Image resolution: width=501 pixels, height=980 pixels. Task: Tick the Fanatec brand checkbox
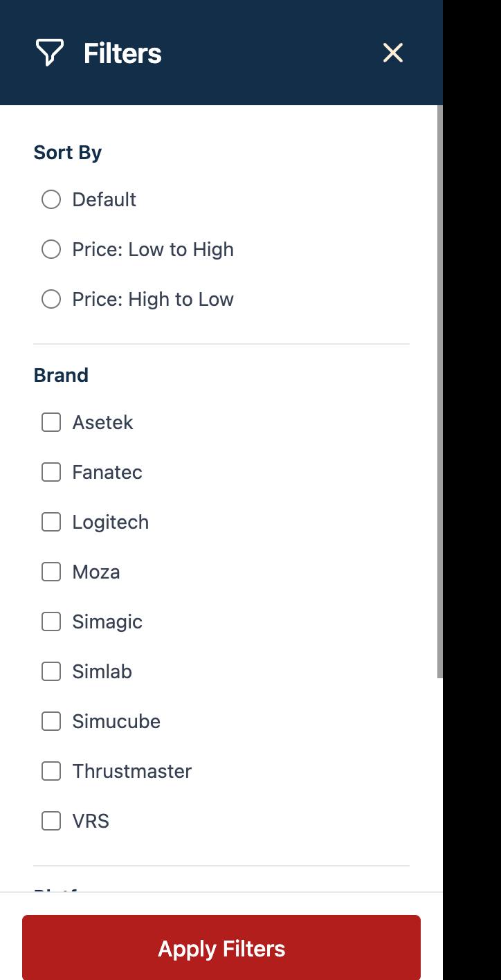51,472
